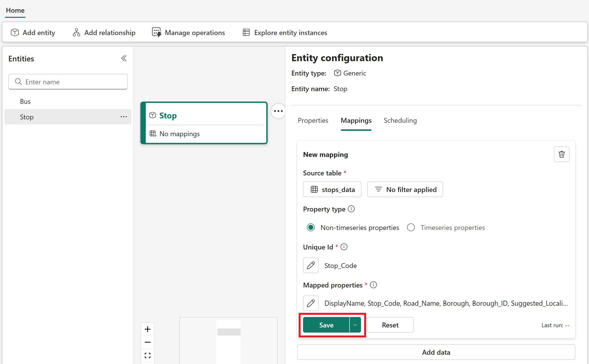Choose the stops_data source table
The image size is (589, 364).
point(332,189)
